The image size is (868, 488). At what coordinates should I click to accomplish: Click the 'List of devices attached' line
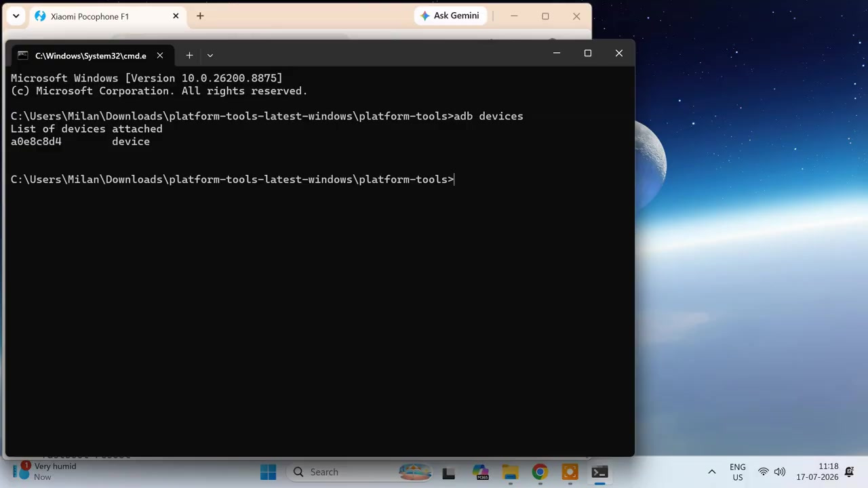tap(87, 129)
